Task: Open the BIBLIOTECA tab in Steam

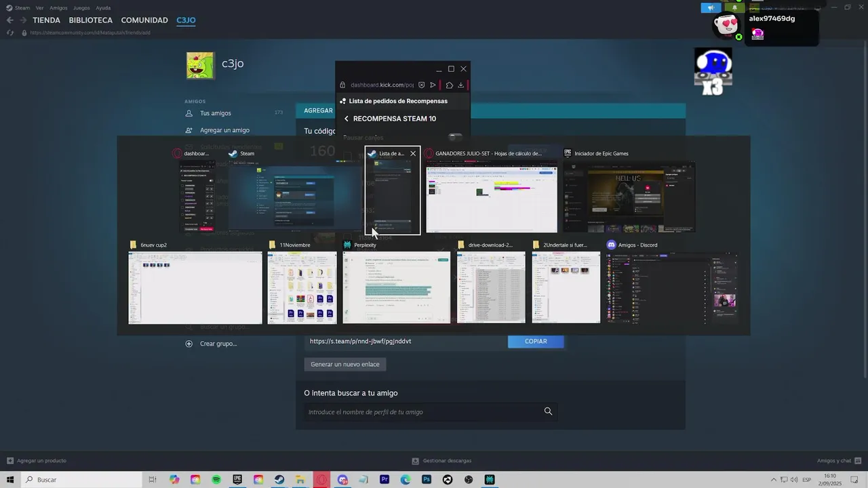Action: [91, 20]
